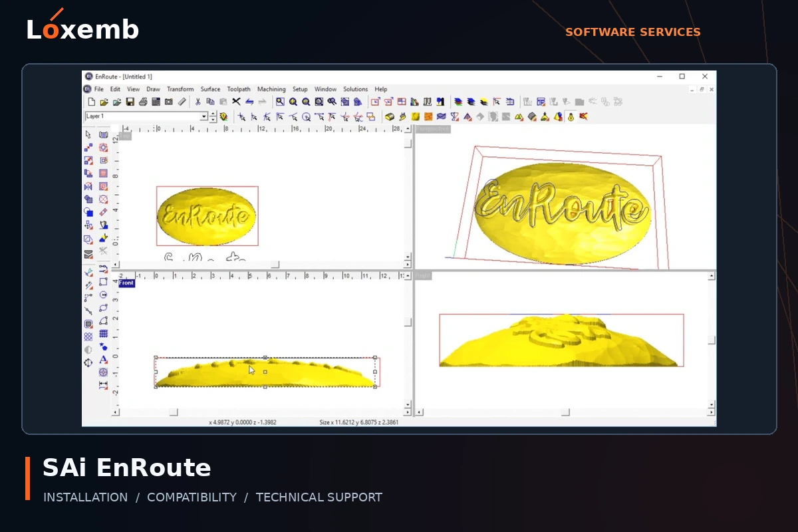The height and width of the screenshot is (532, 798).
Task: Click the dimension I-beam tool at toolbox bottom
Action: (x=103, y=385)
